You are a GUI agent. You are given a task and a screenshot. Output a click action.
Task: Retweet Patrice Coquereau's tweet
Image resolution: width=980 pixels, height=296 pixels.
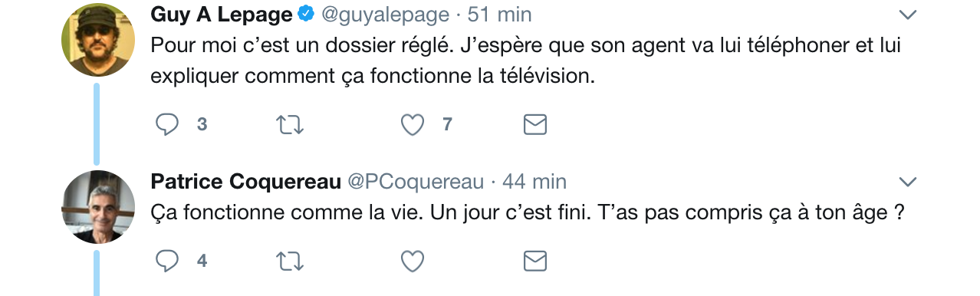(289, 261)
